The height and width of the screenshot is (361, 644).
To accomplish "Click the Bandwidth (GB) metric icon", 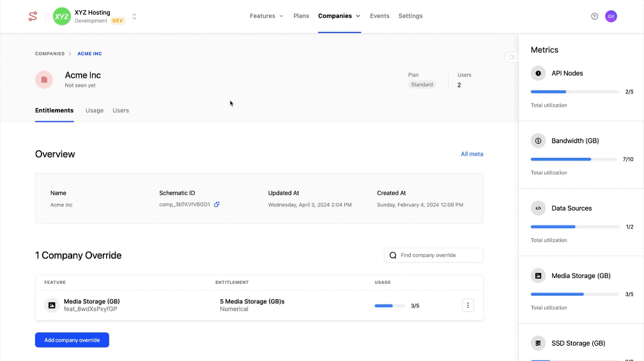I will click(538, 141).
